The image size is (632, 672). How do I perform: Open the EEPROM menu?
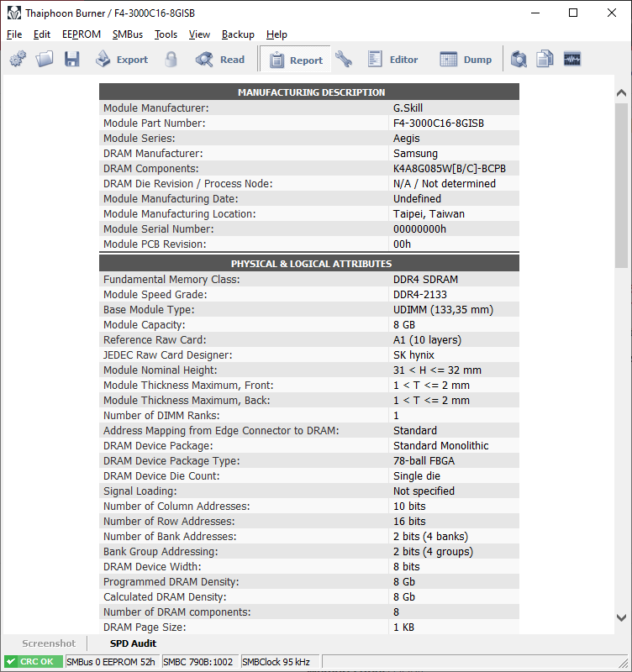(82, 34)
